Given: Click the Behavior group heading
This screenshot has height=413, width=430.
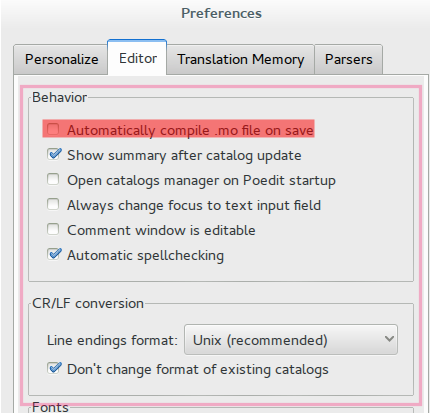Looking at the screenshot, I should pos(60,98).
